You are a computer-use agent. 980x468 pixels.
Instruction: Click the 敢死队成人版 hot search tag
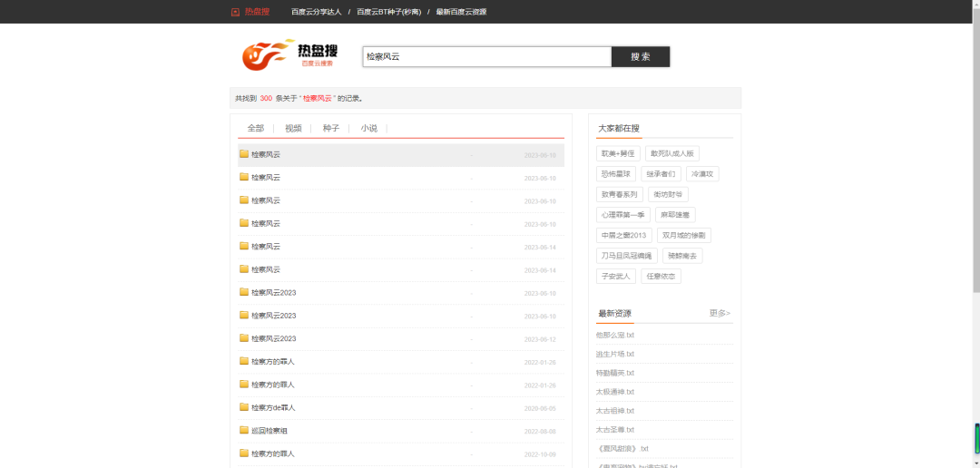[x=671, y=153]
